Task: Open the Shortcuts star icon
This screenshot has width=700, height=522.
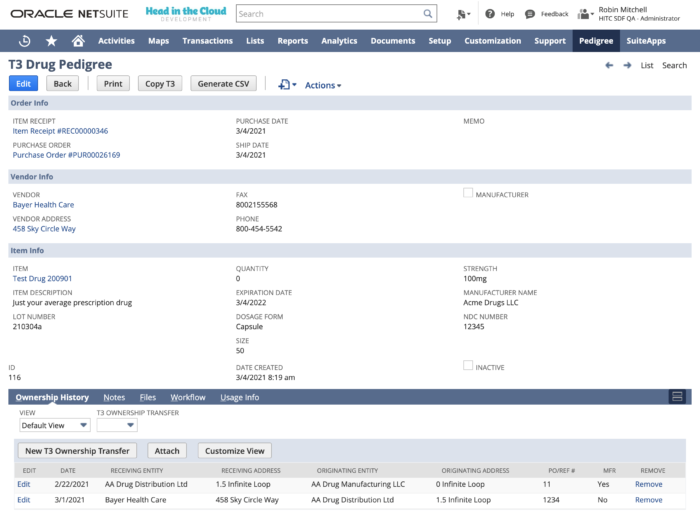Action: pyautogui.click(x=51, y=41)
